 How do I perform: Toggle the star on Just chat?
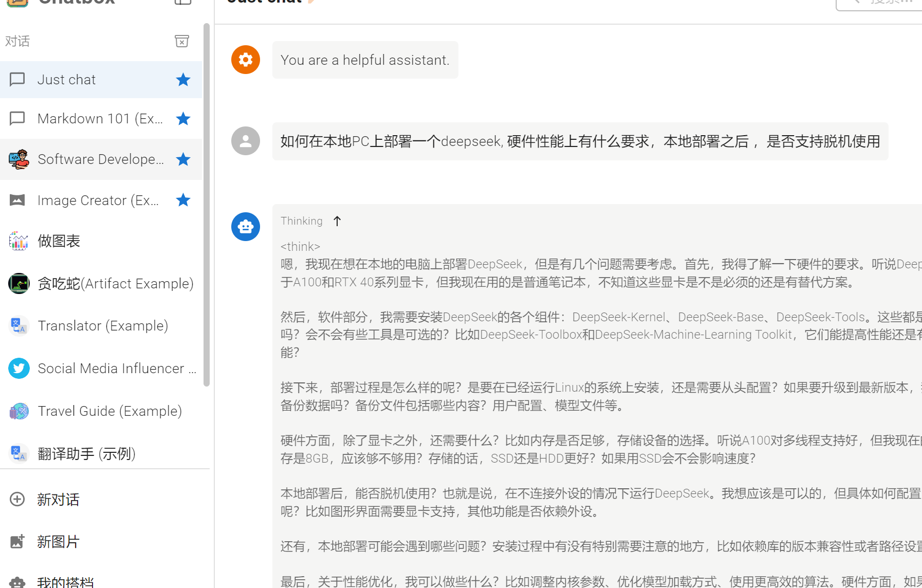[x=183, y=80]
